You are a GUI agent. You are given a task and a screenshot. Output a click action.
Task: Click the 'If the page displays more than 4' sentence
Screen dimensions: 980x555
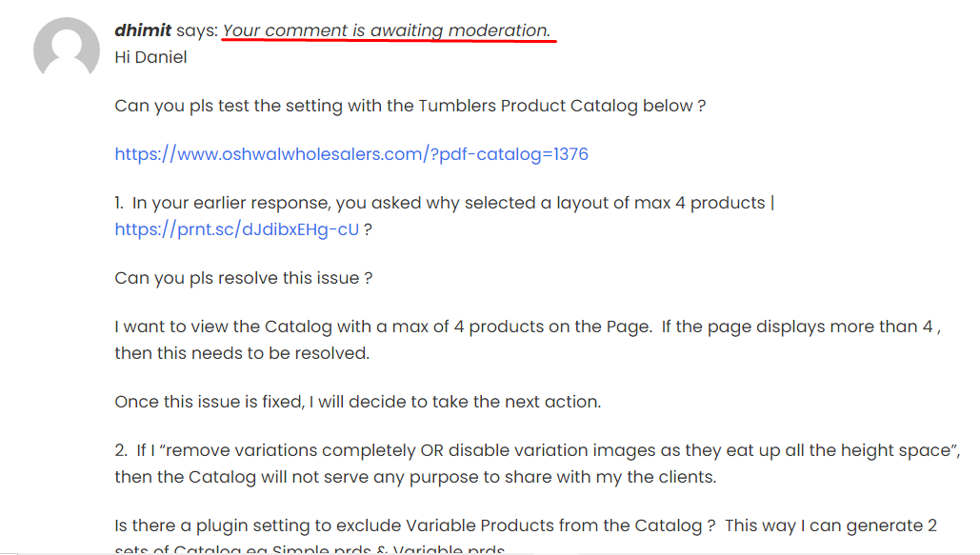coord(802,327)
